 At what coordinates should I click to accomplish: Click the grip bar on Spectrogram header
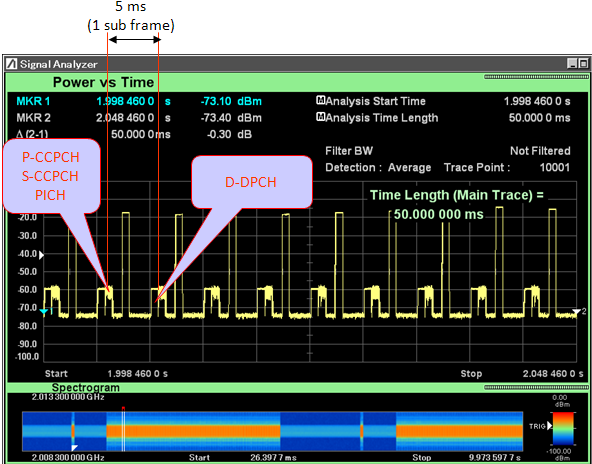pos(536,387)
